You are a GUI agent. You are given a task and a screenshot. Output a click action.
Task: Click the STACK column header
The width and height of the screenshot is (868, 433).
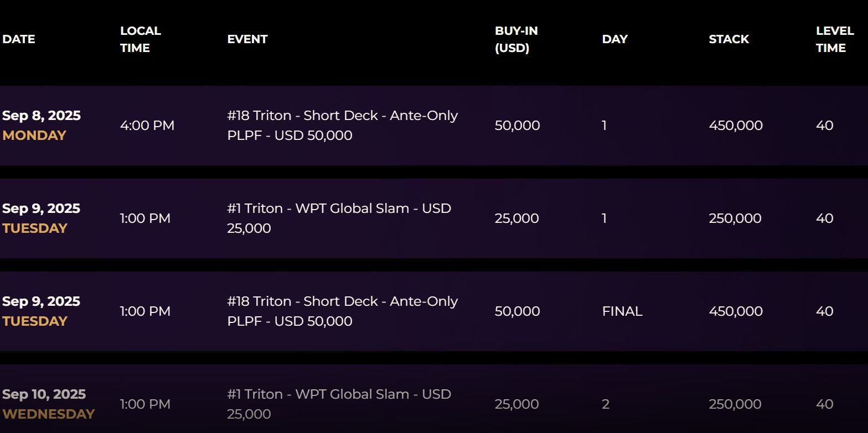click(x=728, y=39)
